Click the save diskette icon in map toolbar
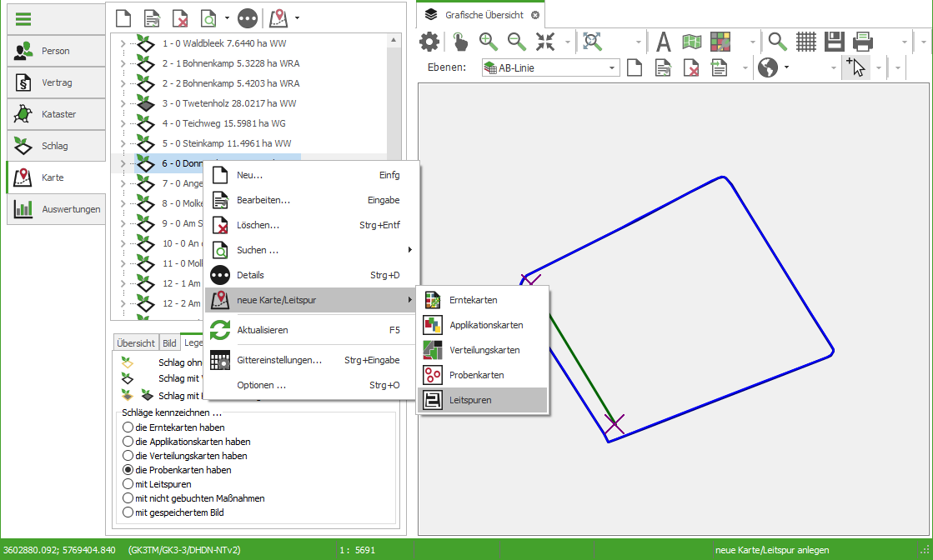933x560 pixels. tap(834, 42)
